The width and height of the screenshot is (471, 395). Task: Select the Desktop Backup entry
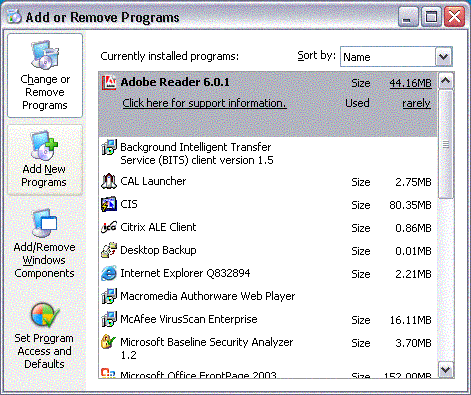tap(268, 250)
